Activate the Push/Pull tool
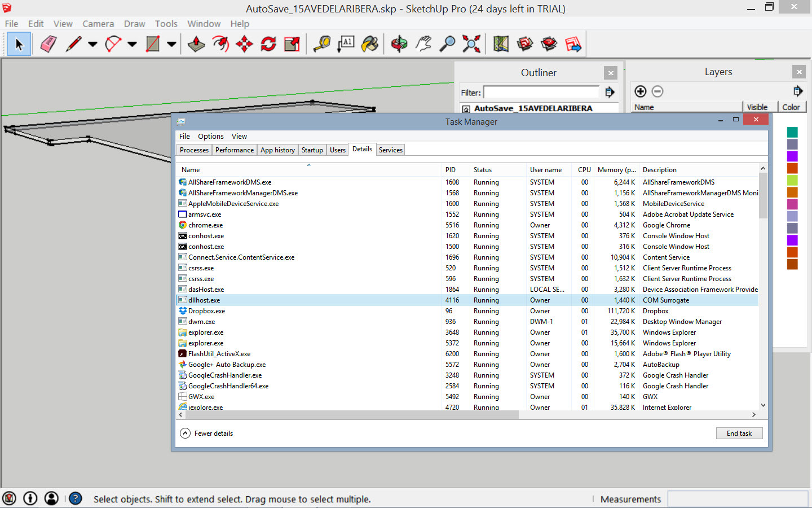 tap(196, 44)
